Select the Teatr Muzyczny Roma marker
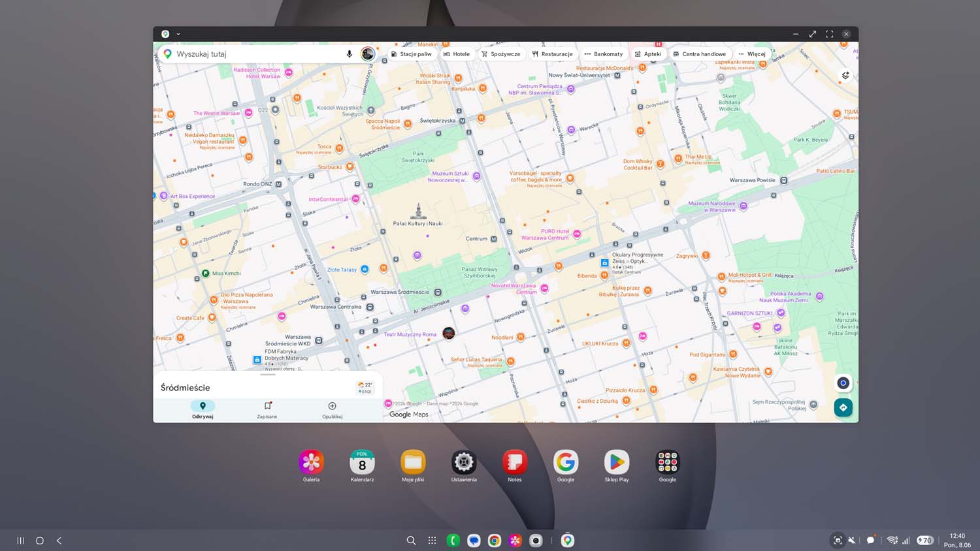The height and width of the screenshot is (551, 980). [x=448, y=333]
